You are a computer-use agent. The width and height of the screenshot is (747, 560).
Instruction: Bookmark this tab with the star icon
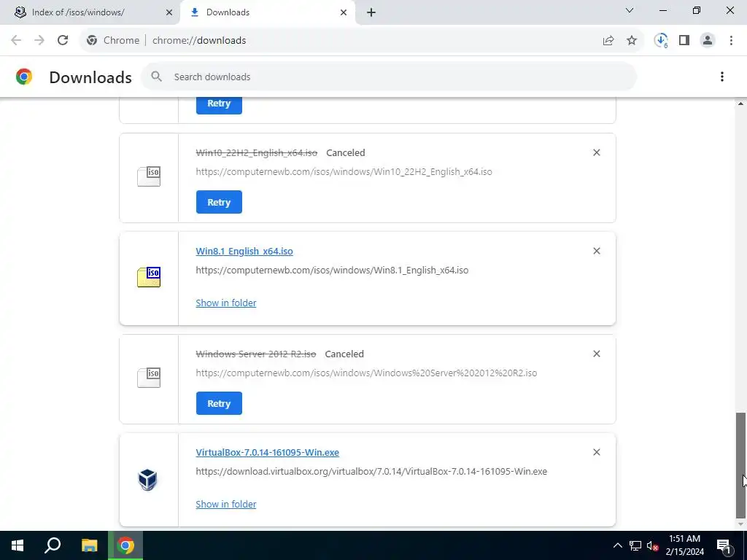[x=632, y=41]
